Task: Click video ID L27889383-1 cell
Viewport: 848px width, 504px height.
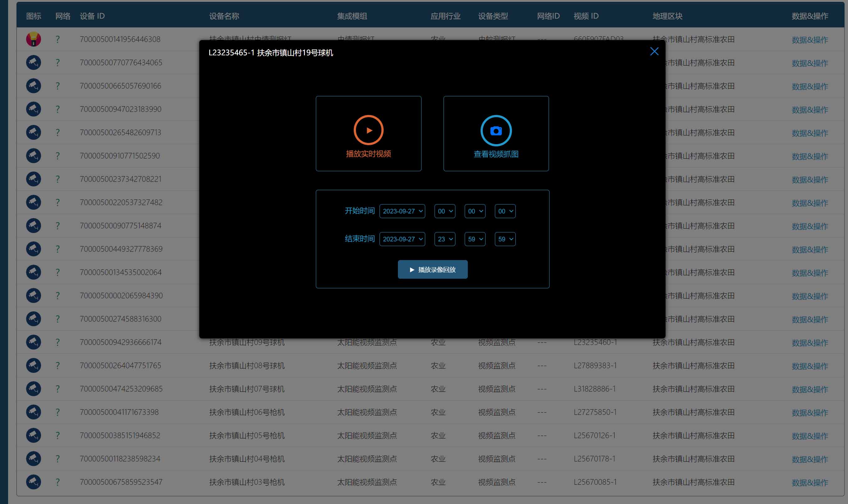Action: point(595,365)
